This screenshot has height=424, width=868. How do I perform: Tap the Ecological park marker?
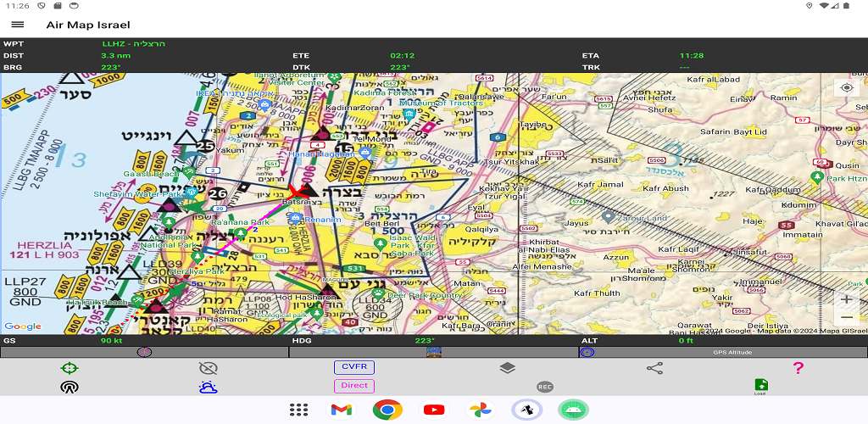[317, 313]
